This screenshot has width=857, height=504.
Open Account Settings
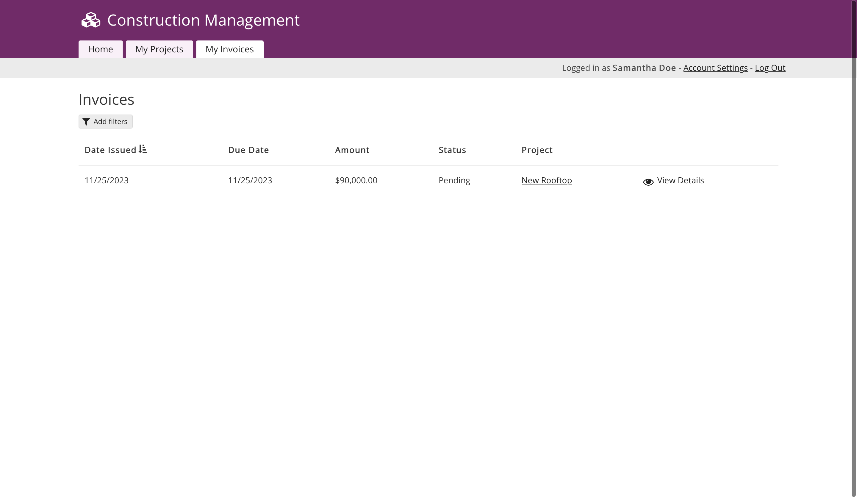click(715, 68)
